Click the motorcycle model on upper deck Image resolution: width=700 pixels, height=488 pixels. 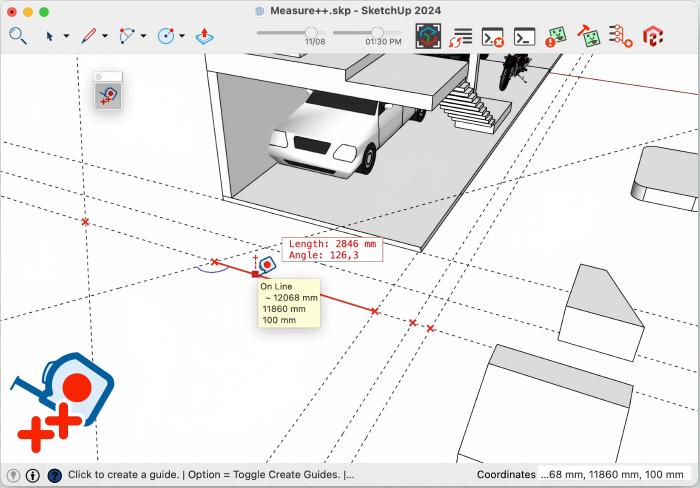pyautogui.click(x=515, y=71)
